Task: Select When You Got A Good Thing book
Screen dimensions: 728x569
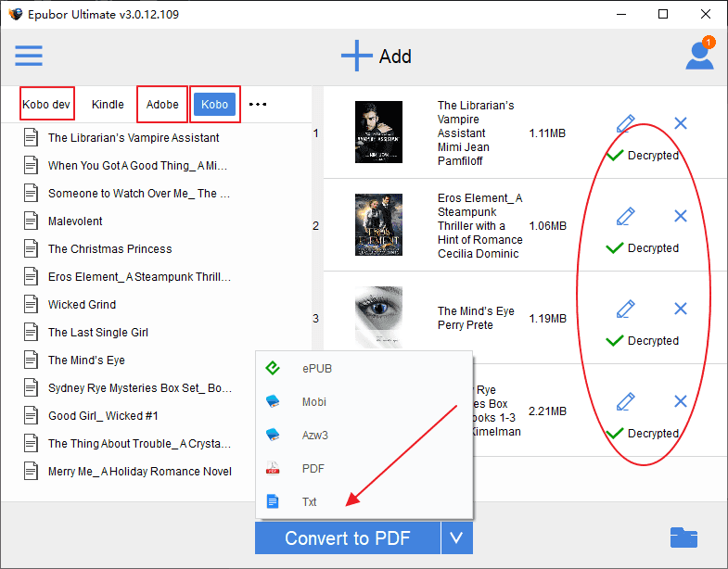Action: 138,166
